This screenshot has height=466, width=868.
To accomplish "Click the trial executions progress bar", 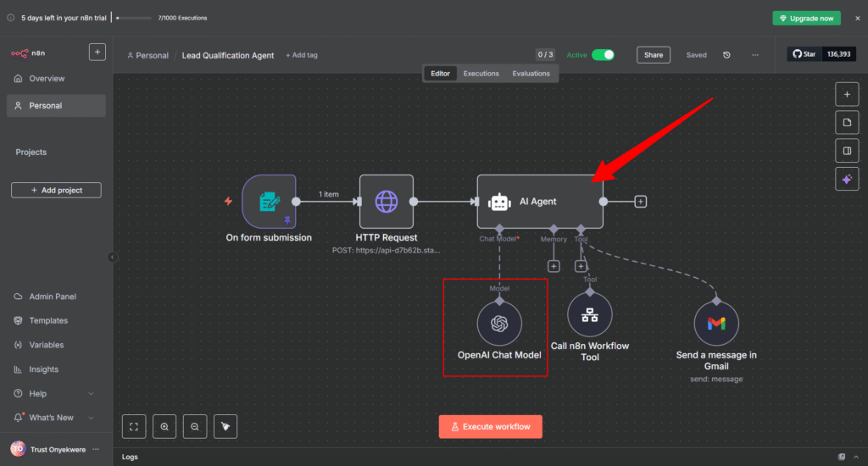I will [133, 18].
